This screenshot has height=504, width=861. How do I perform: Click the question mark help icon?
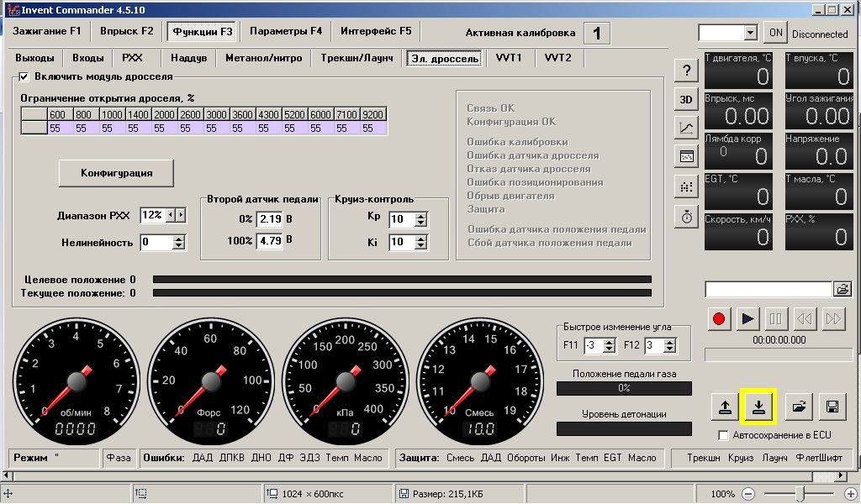point(686,71)
